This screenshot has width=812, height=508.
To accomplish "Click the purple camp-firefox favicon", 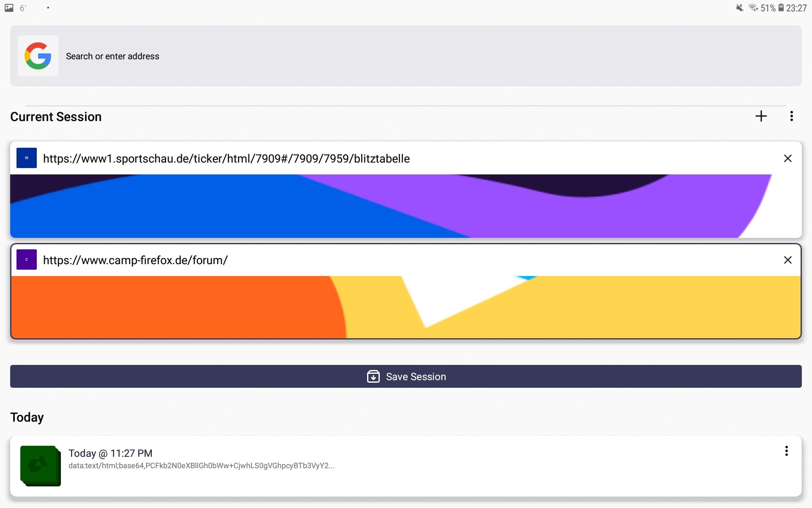I will (x=27, y=260).
